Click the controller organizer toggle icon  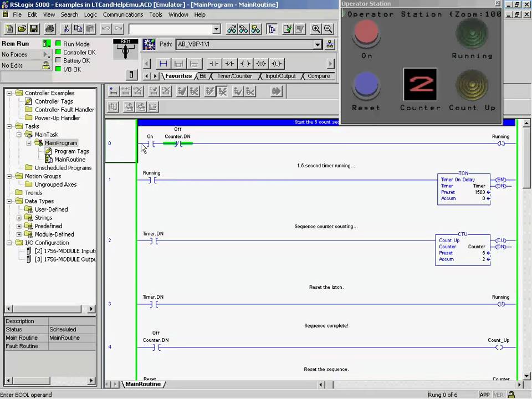(272, 29)
